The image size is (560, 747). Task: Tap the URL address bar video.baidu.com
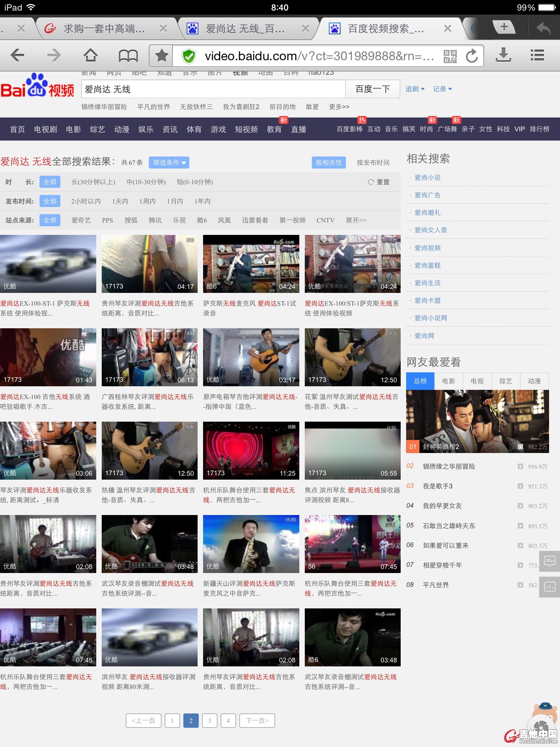coord(319,56)
